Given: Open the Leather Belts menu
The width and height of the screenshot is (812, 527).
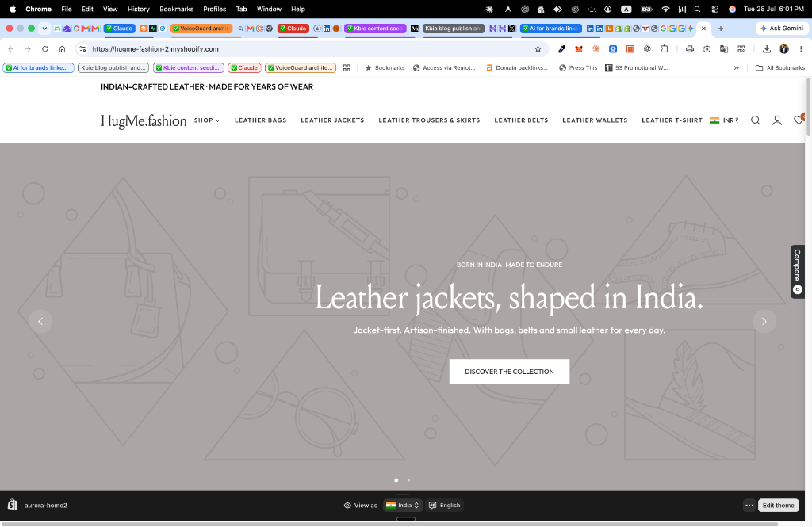Looking at the screenshot, I should click(521, 120).
